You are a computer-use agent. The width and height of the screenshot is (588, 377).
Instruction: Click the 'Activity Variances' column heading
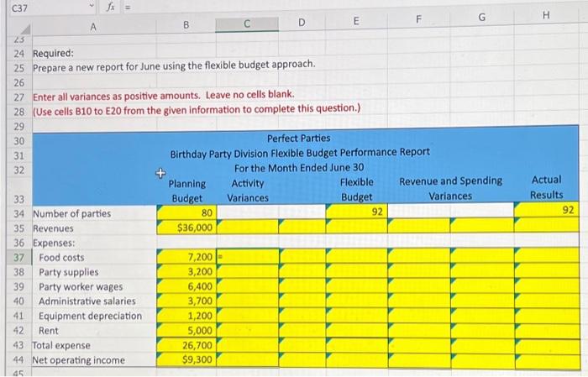(x=248, y=191)
